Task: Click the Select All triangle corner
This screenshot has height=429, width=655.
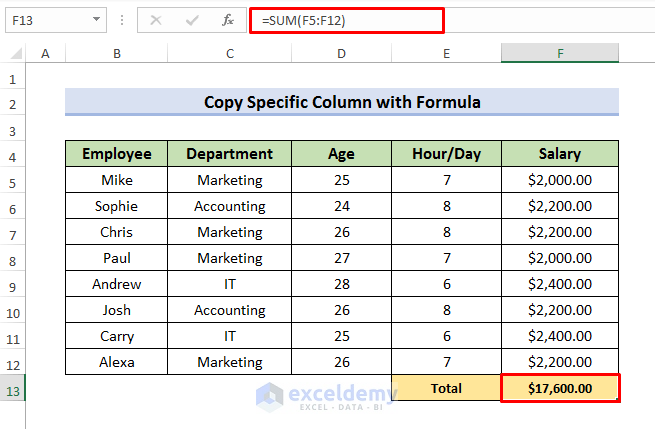Action: click(16, 53)
